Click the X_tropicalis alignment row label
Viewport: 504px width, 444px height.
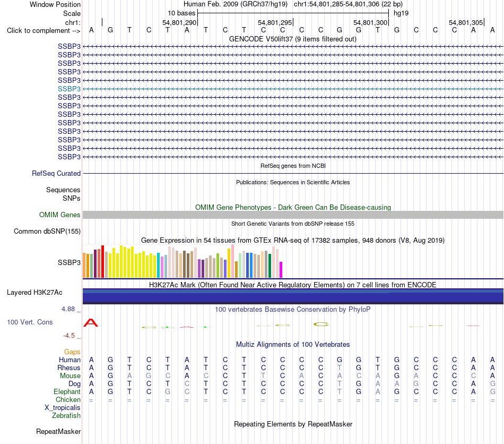point(63,408)
